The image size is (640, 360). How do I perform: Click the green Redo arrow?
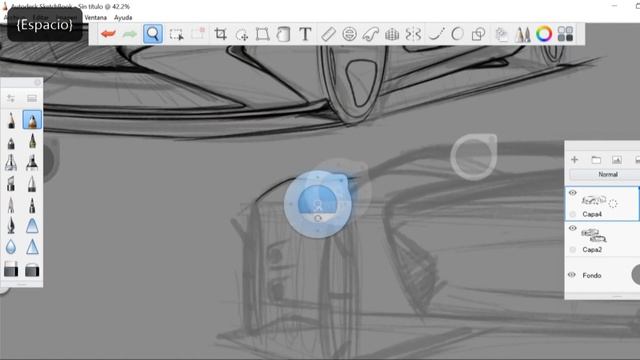130,34
